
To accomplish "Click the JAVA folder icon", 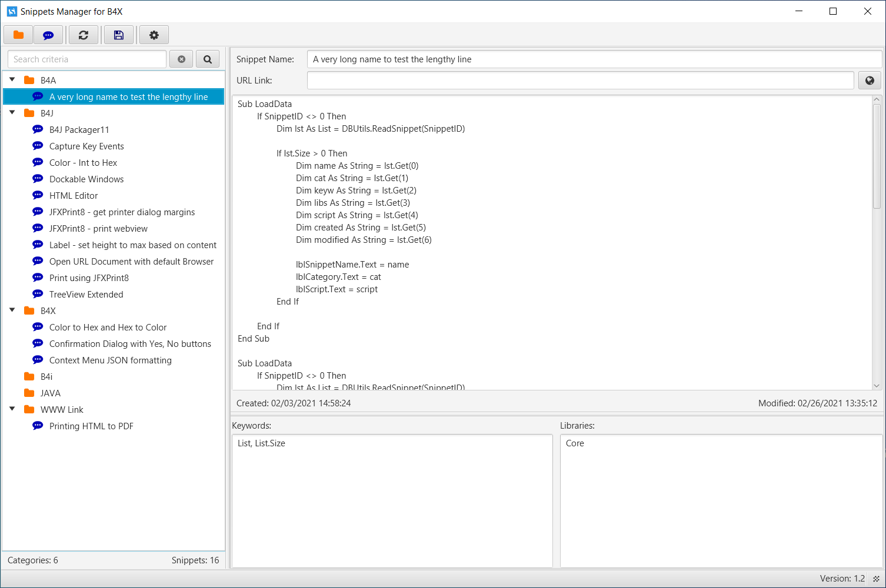I will pos(29,393).
